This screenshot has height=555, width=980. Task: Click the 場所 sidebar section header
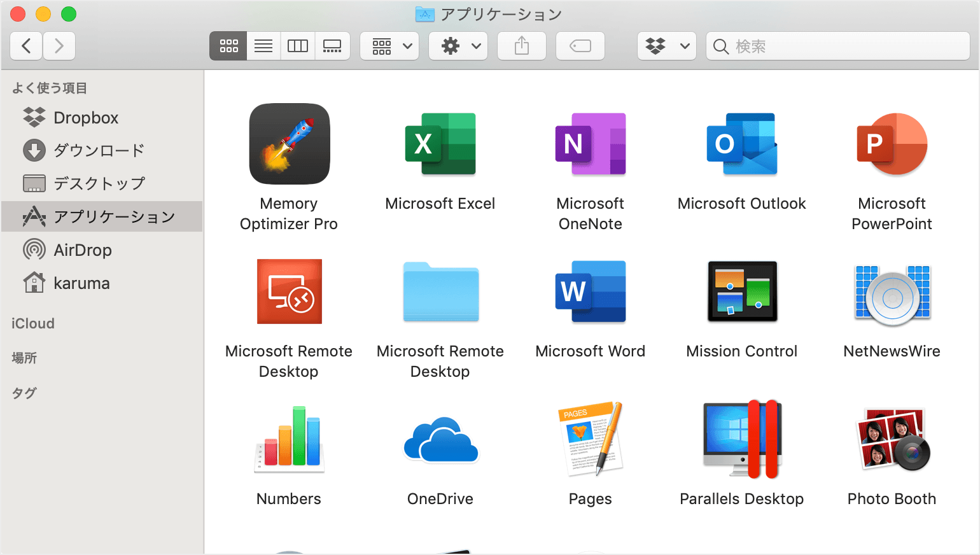(24, 358)
